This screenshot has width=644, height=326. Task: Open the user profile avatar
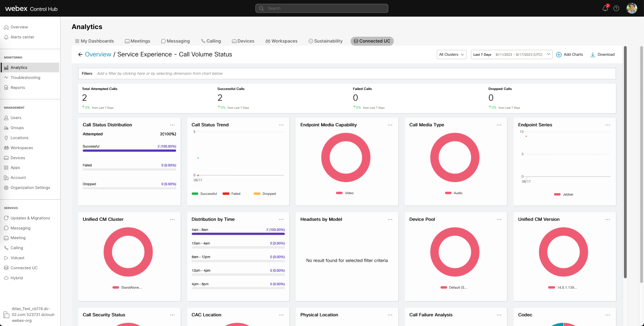click(632, 8)
